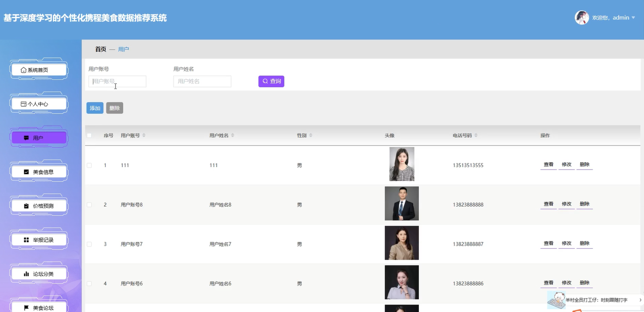Click the system title in the header
The image size is (644, 312).
click(85, 18)
